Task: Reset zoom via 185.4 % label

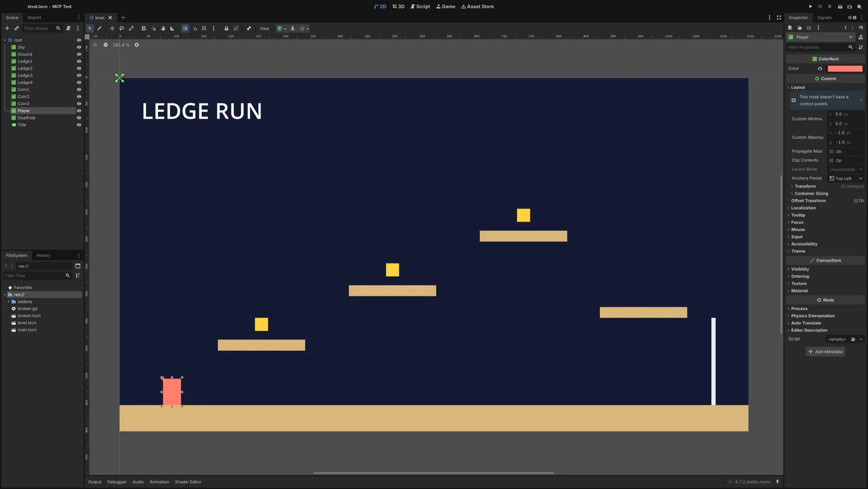Action: click(x=121, y=45)
